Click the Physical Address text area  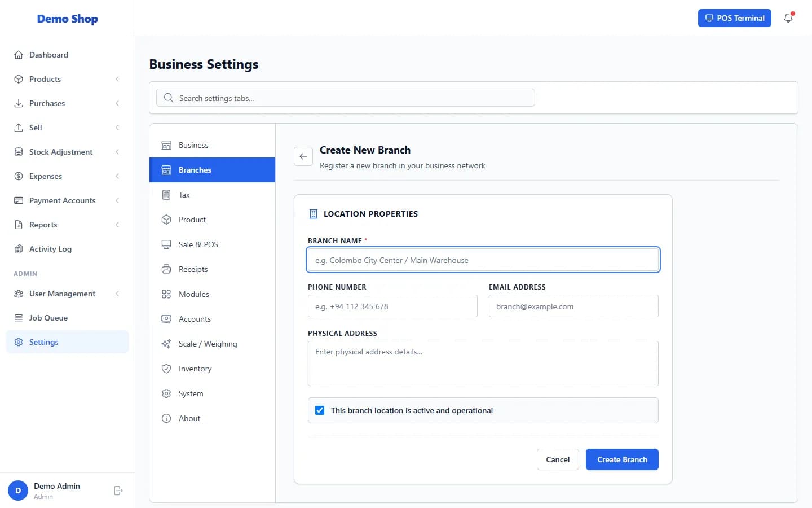click(x=483, y=364)
